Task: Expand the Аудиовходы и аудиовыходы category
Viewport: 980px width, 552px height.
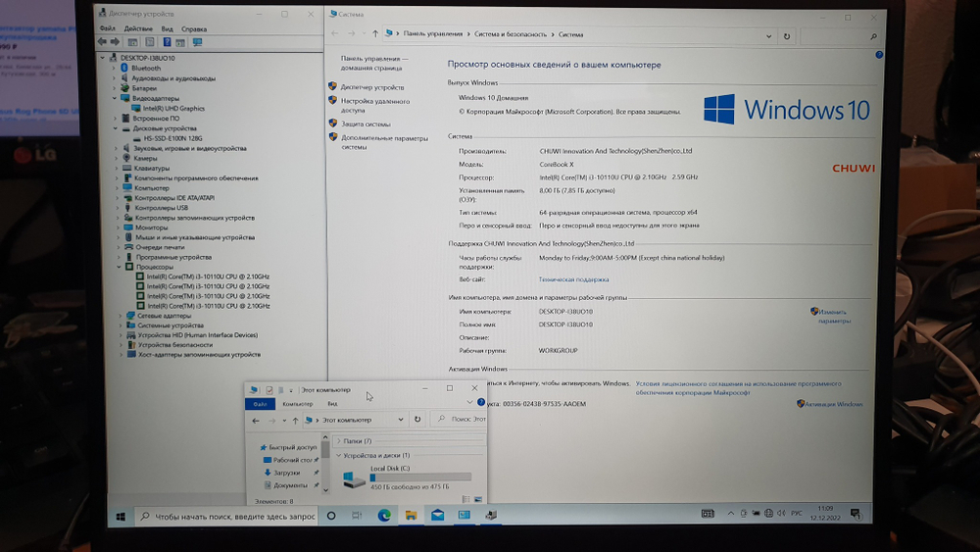Action: 115,78
